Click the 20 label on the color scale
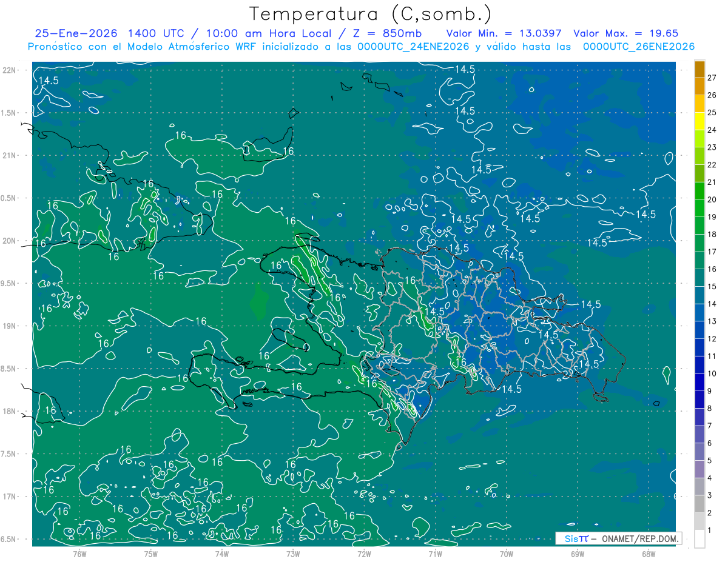 (712, 199)
